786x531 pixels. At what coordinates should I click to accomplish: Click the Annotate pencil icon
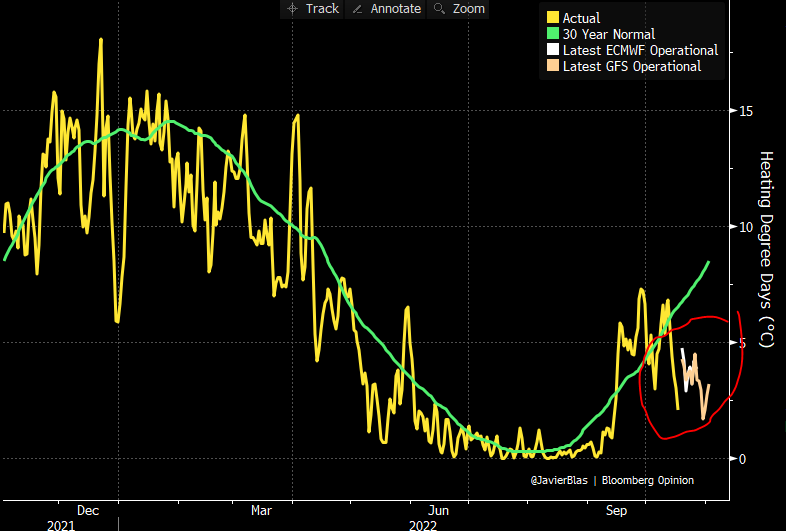point(357,9)
